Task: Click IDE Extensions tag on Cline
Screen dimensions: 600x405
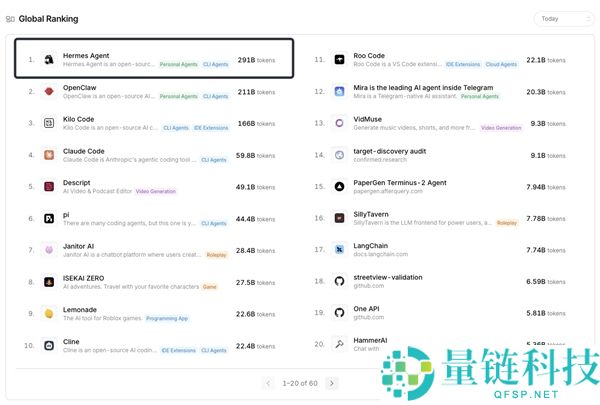Action: click(178, 350)
